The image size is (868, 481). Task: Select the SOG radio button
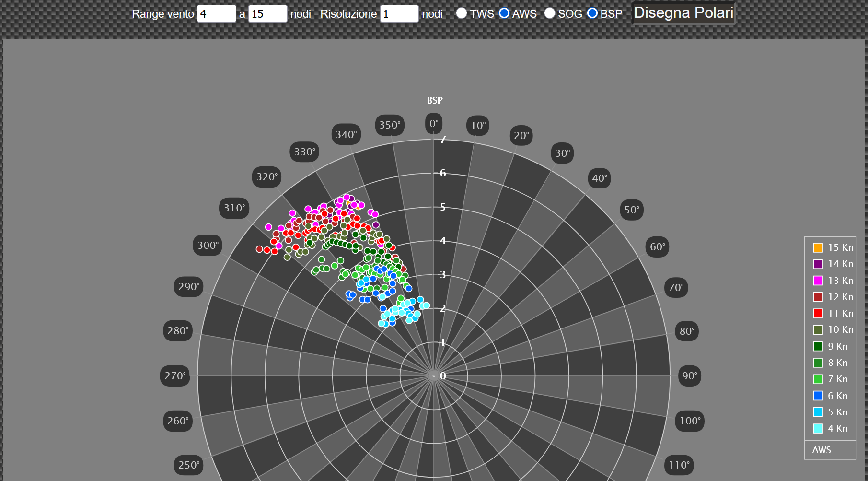(x=550, y=13)
